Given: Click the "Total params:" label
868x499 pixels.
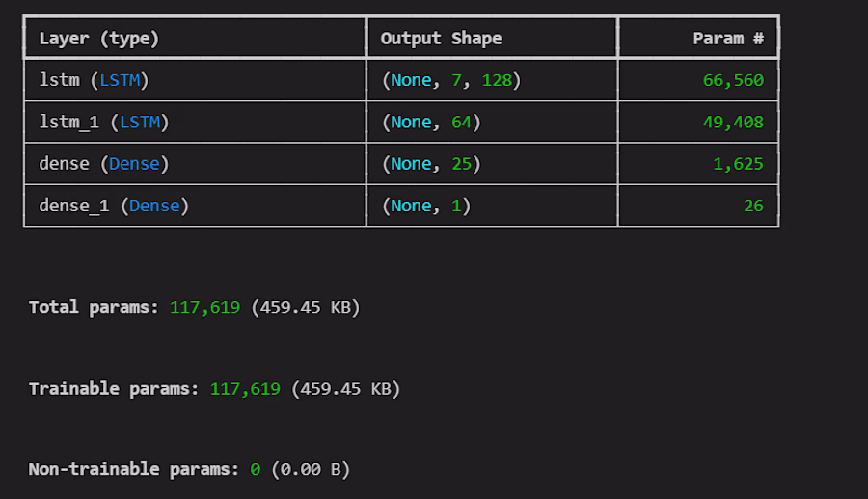Looking at the screenshot, I should coord(94,307).
